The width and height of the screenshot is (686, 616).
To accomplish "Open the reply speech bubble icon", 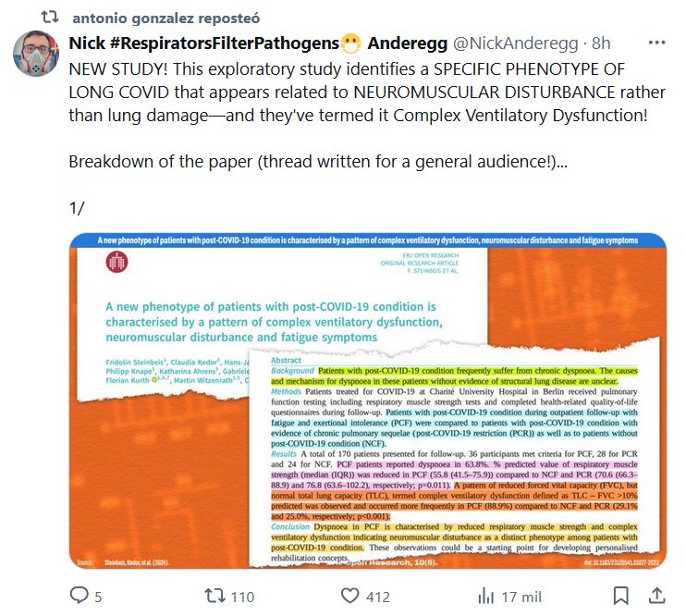I will [80, 596].
